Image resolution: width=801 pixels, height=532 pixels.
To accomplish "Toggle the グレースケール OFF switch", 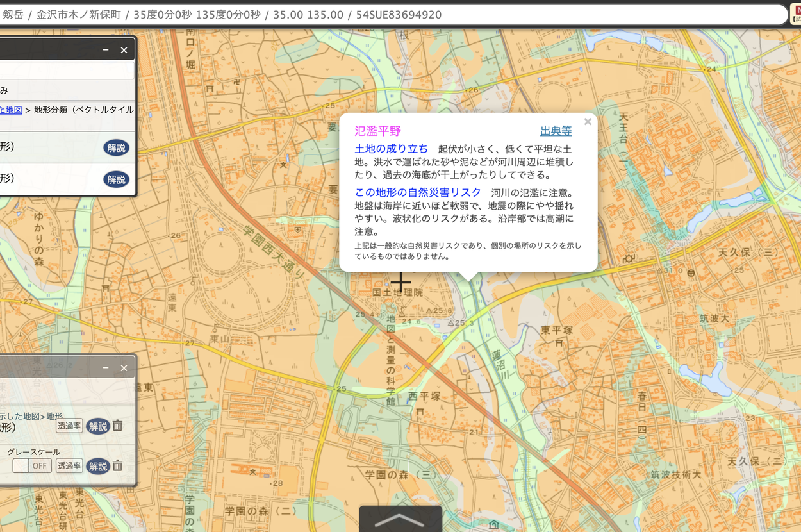I will pyautogui.click(x=32, y=465).
